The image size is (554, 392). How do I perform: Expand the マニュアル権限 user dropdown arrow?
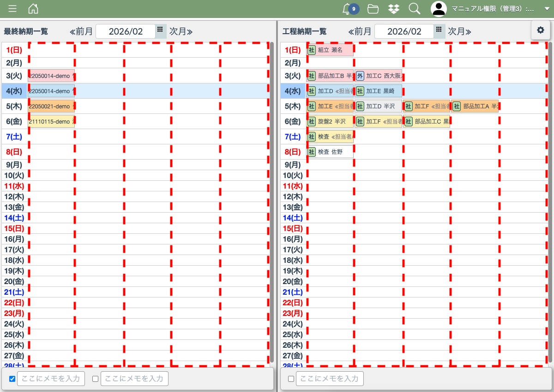[x=547, y=9]
